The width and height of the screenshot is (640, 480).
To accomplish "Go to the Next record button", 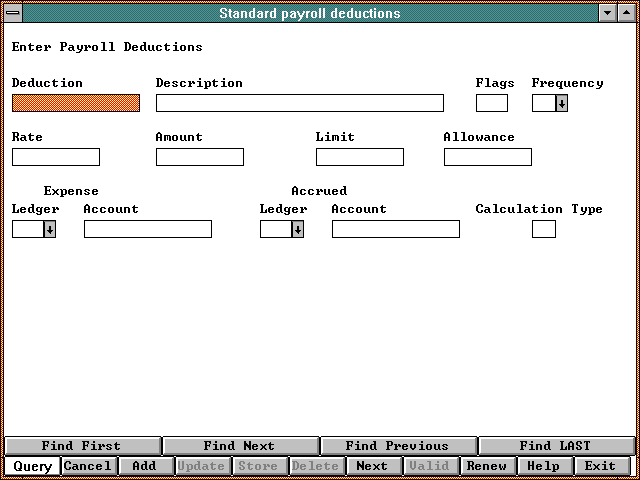I will tap(372, 466).
